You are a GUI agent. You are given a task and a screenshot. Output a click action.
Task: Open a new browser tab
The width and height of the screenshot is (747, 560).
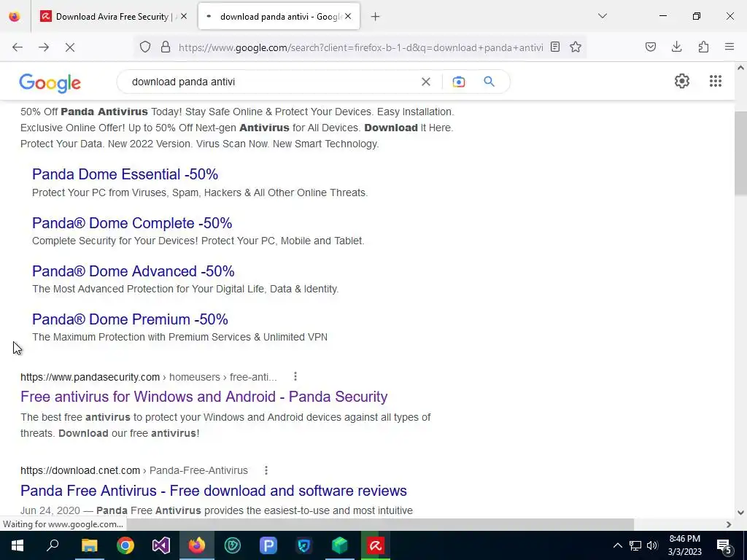pyautogui.click(x=376, y=17)
